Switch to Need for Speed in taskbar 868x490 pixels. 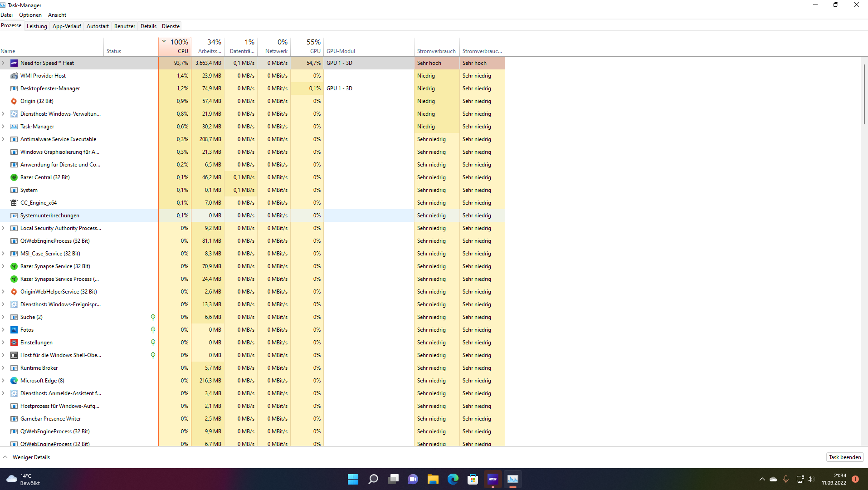click(493, 479)
